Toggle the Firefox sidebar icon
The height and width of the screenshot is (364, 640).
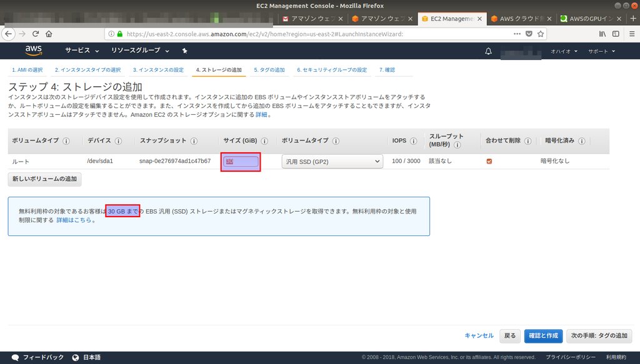click(x=616, y=34)
